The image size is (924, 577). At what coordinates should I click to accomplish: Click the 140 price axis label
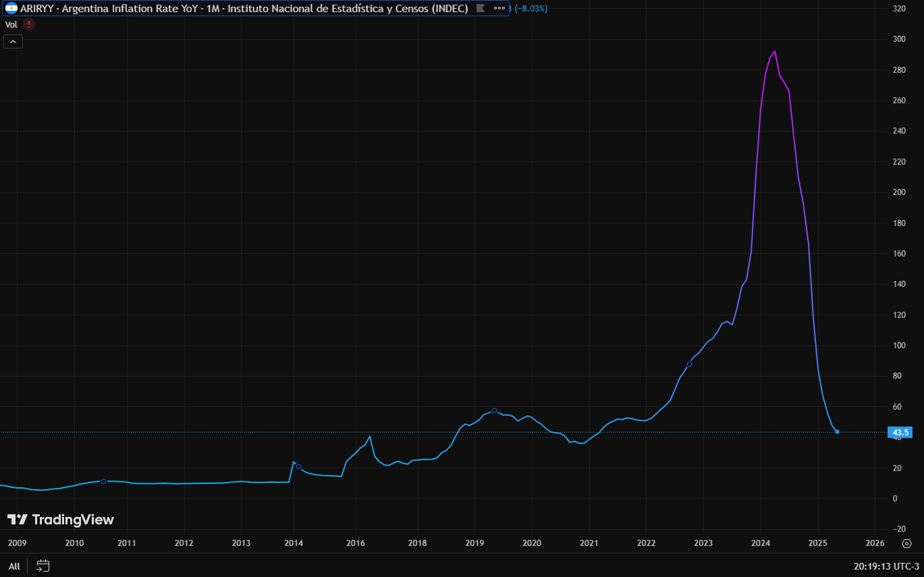coord(899,284)
